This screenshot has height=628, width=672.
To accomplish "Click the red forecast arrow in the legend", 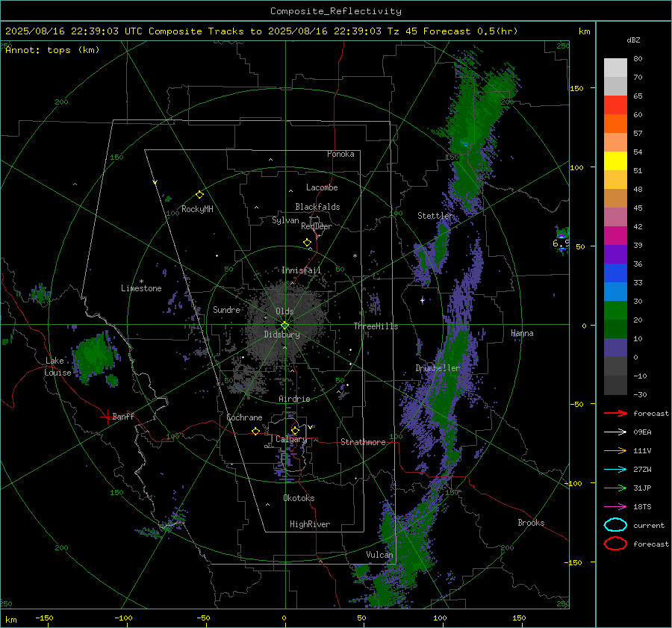I will (615, 413).
